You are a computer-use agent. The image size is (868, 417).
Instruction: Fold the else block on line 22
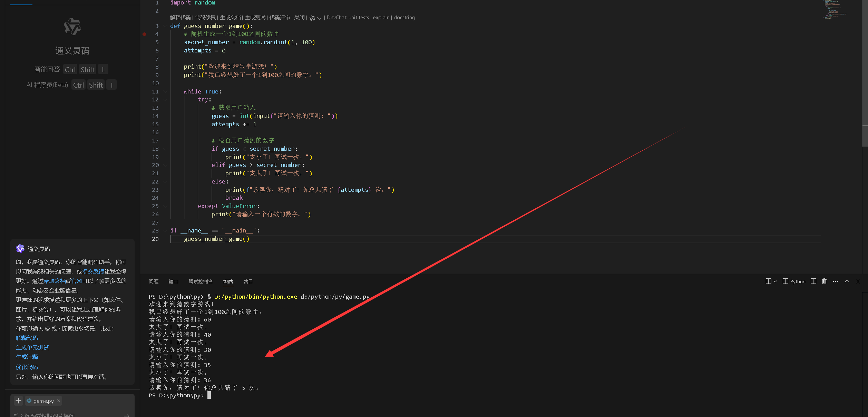165,181
